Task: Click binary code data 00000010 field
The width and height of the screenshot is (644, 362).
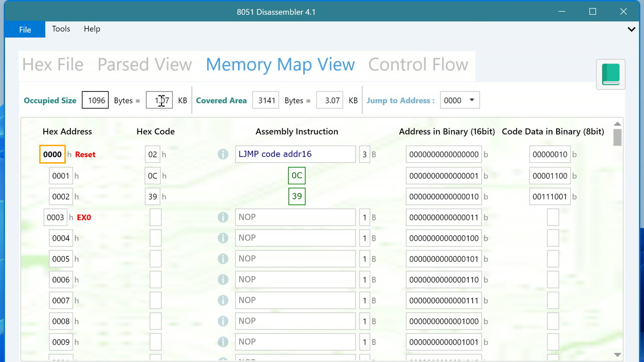Action: [x=550, y=154]
